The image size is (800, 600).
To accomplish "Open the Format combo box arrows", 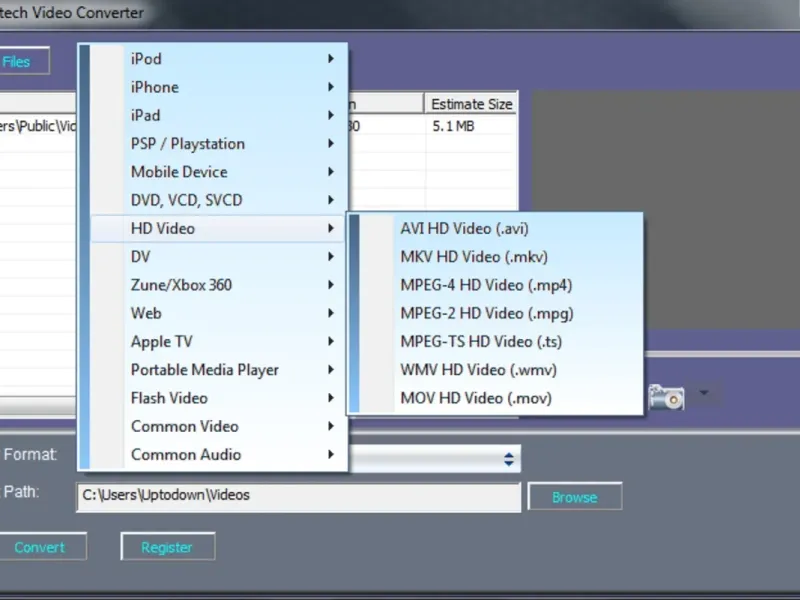I will click(509, 459).
